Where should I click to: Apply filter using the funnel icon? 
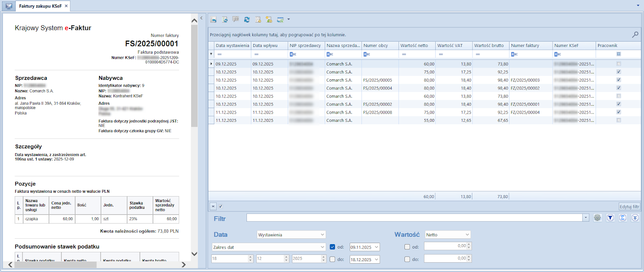pyautogui.click(x=610, y=218)
